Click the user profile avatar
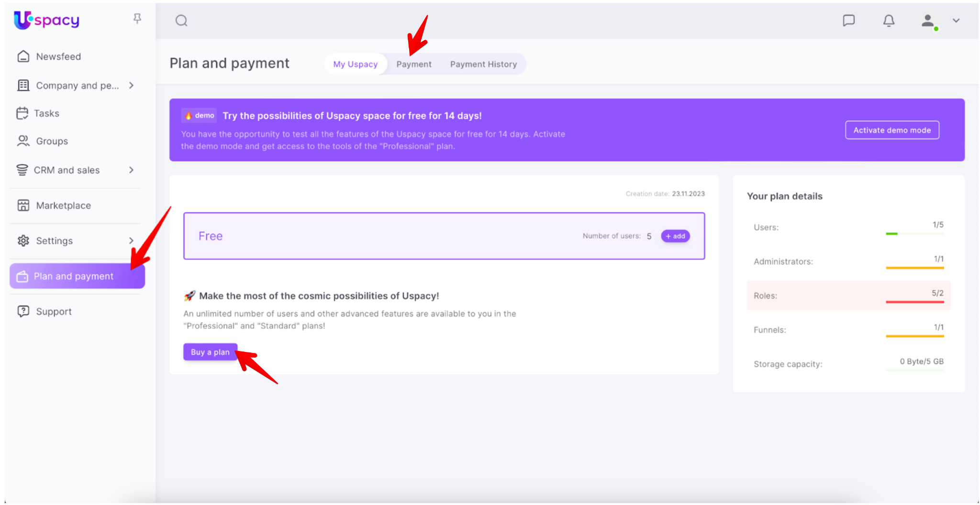 pos(928,21)
